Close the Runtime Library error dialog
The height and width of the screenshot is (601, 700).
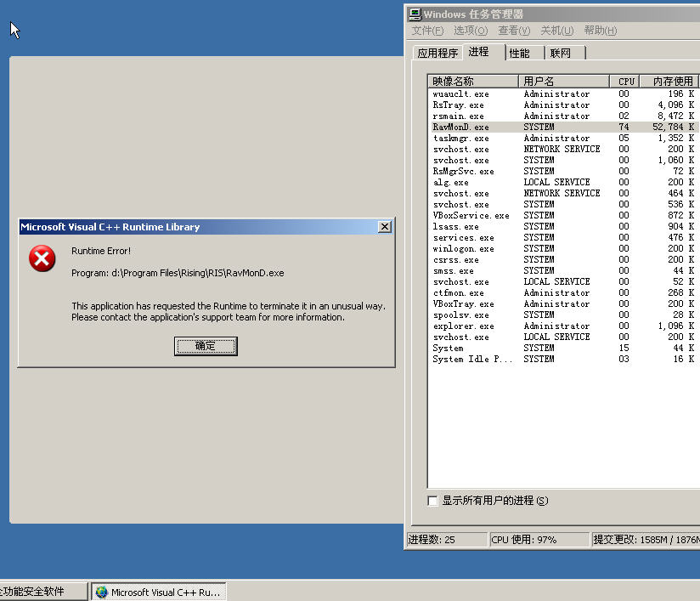[x=385, y=227]
